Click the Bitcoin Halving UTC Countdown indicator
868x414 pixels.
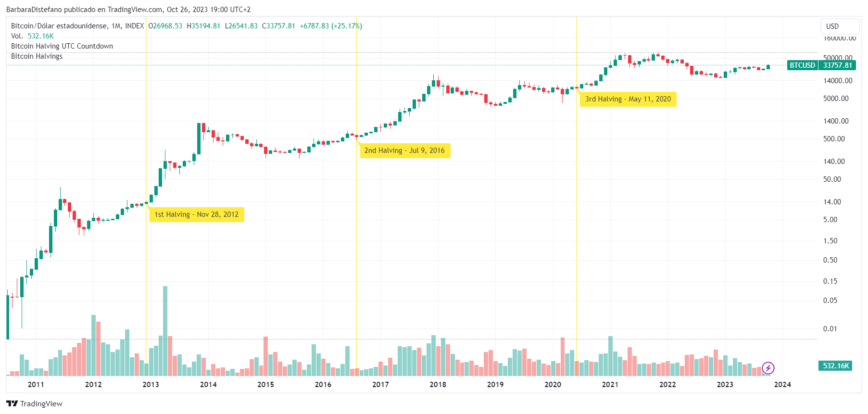(62, 46)
